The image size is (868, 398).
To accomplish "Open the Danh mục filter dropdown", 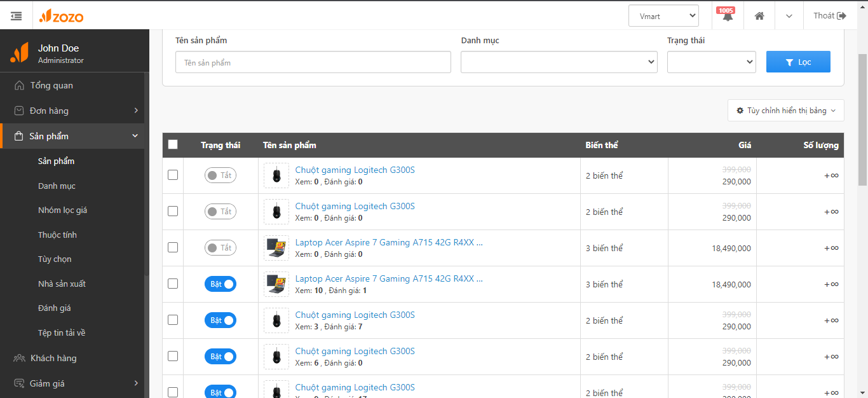I will click(x=559, y=62).
